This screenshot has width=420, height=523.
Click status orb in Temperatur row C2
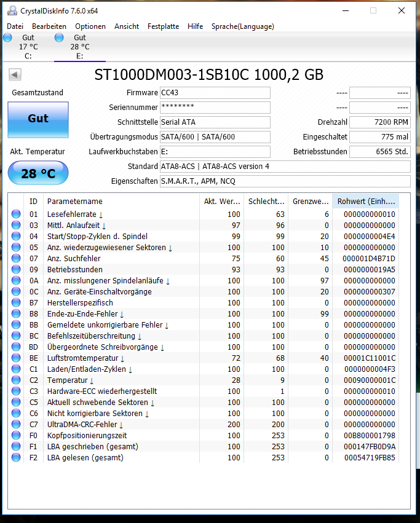(16, 380)
